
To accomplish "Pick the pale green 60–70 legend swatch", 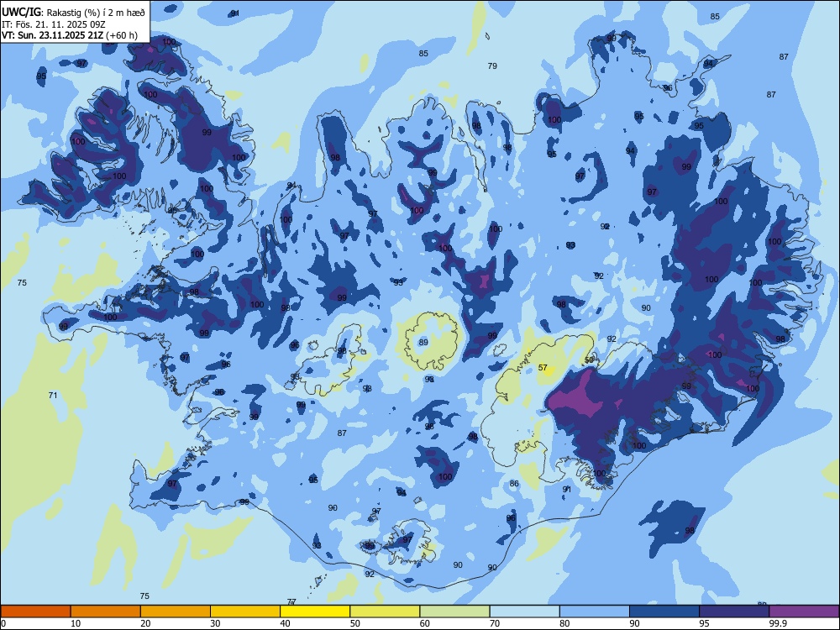I will point(454,612).
